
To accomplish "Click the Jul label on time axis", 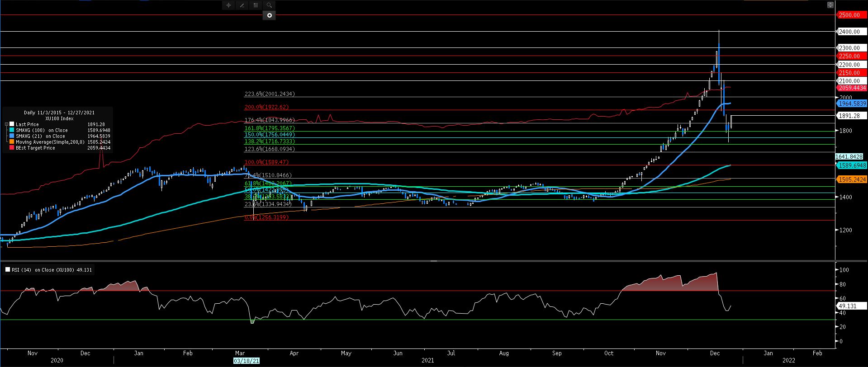I will click(x=451, y=353).
